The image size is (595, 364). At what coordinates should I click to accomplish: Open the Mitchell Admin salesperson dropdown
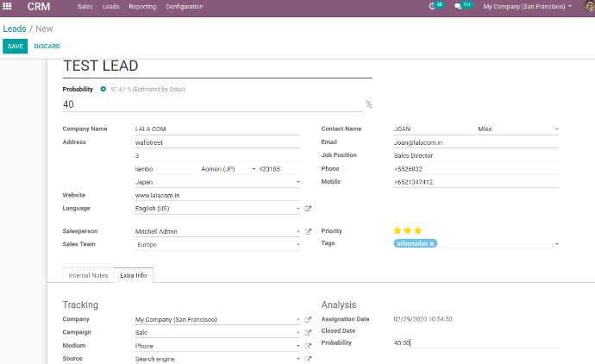coord(297,231)
